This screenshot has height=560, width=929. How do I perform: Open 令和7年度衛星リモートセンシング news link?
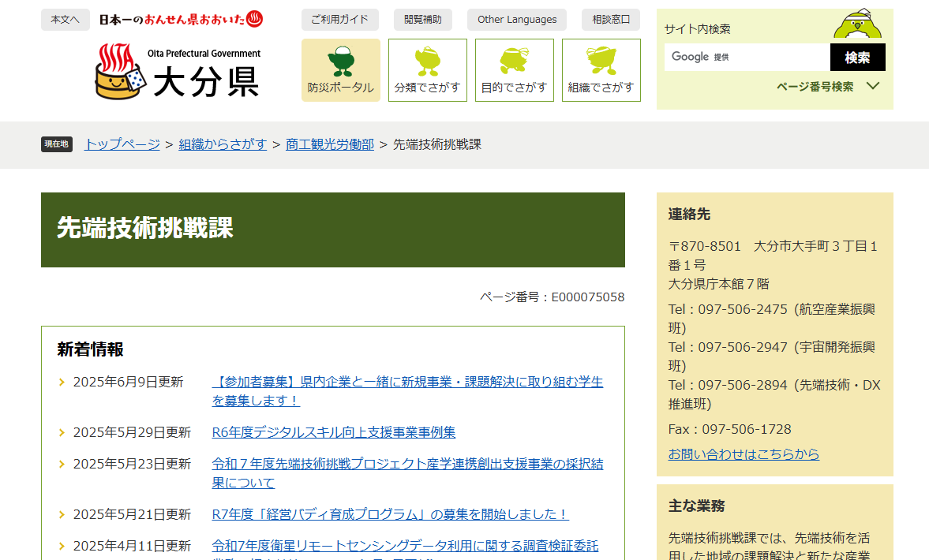coord(405,550)
